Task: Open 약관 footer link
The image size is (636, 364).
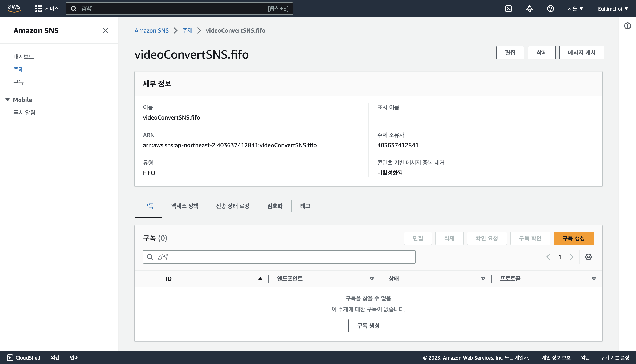Action: [x=585, y=357]
